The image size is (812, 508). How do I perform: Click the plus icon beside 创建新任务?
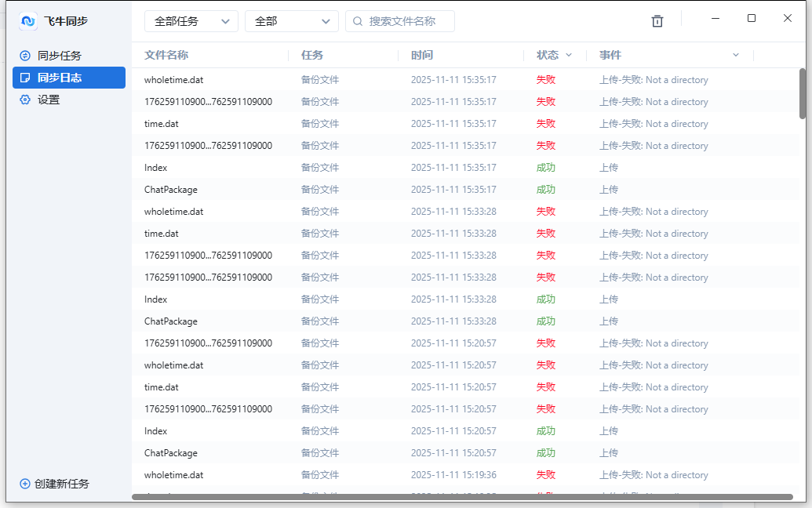24,484
